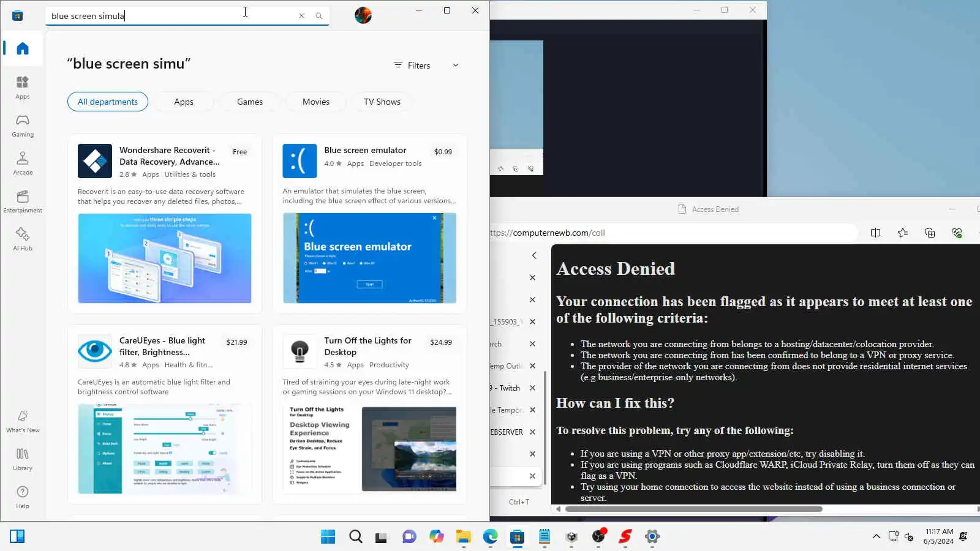Viewport: 980px width, 551px height.
Task: Click the 'How can I fix this?' heading
Action: click(615, 403)
